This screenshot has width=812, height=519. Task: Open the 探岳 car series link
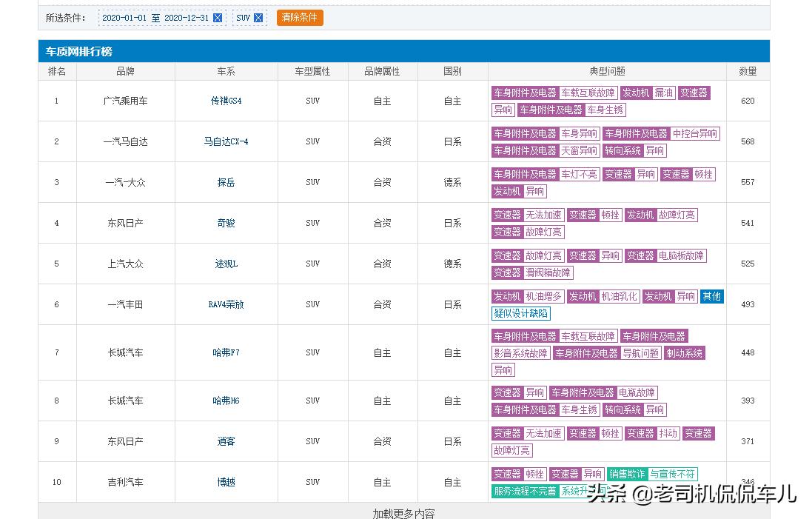point(227,182)
